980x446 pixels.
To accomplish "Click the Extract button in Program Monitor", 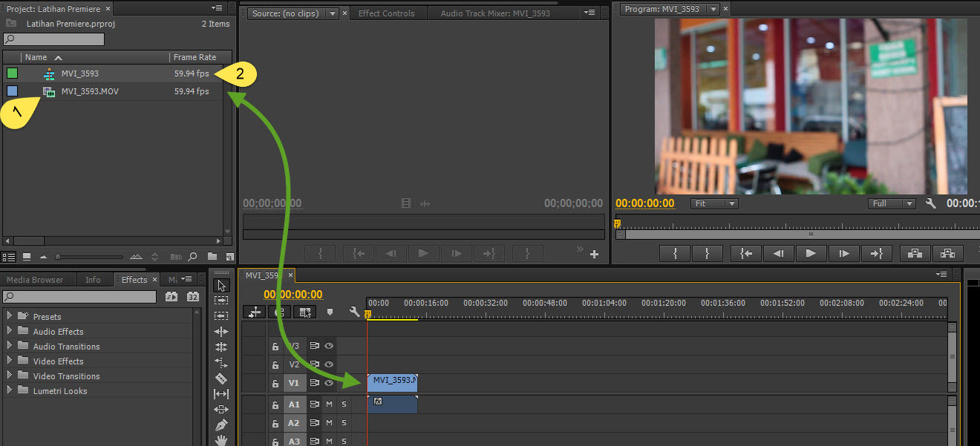I will 947,254.
